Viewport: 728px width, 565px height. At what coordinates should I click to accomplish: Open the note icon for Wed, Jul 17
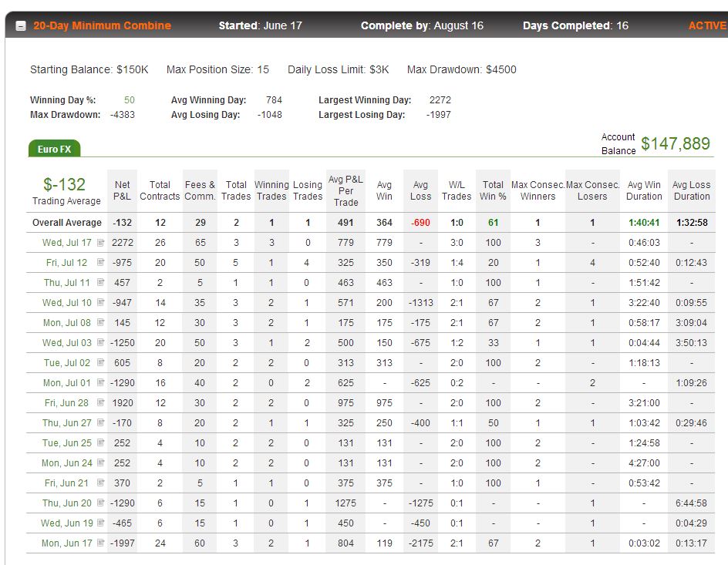pos(100,243)
